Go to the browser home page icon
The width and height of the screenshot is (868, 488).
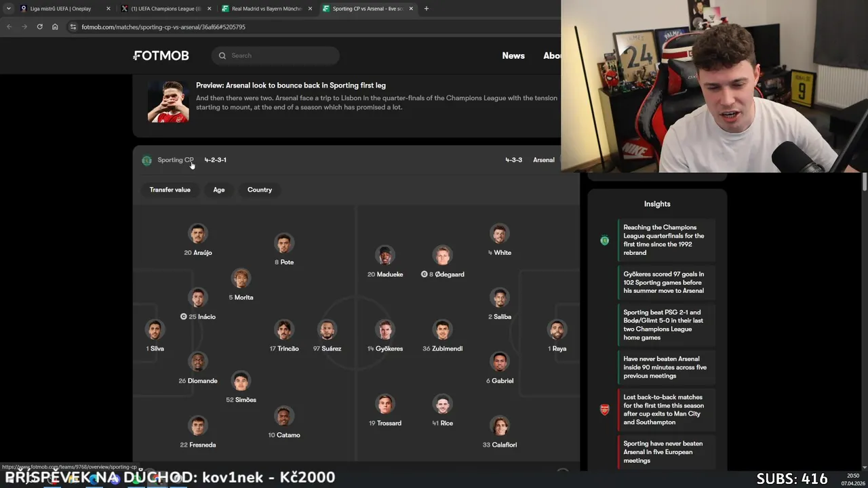coord(55,27)
